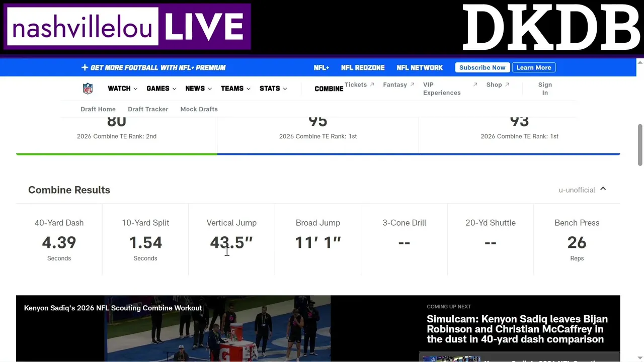Click the Subscribe Now button
The width and height of the screenshot is (644, 362).
(482, 67)
